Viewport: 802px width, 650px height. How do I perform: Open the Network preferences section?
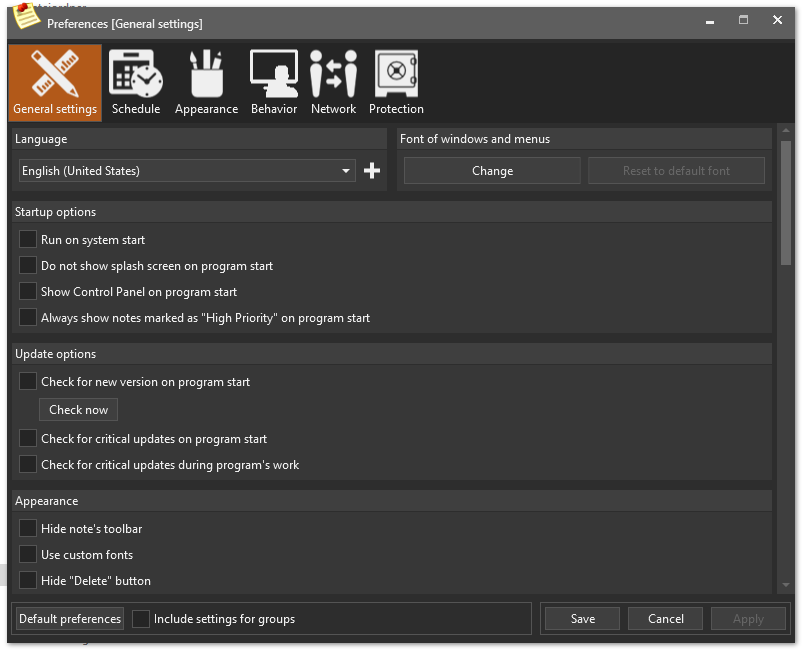tap(333, 83)
